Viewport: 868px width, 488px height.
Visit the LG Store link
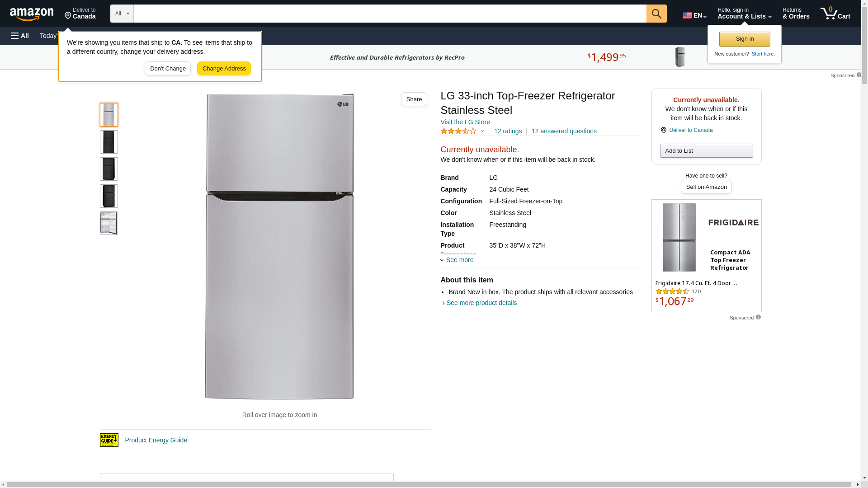tap(465, 122)
